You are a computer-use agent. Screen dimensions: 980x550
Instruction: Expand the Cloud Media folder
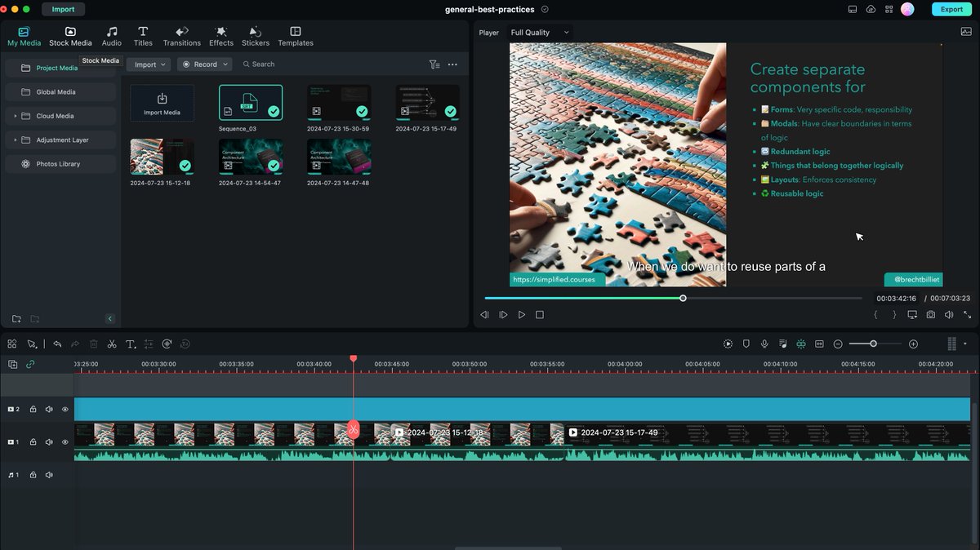coord(16,116)
